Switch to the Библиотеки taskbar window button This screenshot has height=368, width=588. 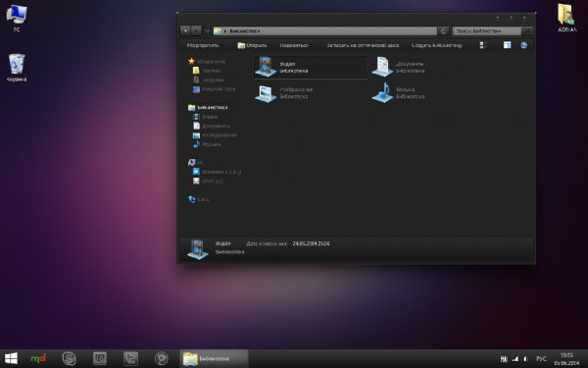[214, 358]
